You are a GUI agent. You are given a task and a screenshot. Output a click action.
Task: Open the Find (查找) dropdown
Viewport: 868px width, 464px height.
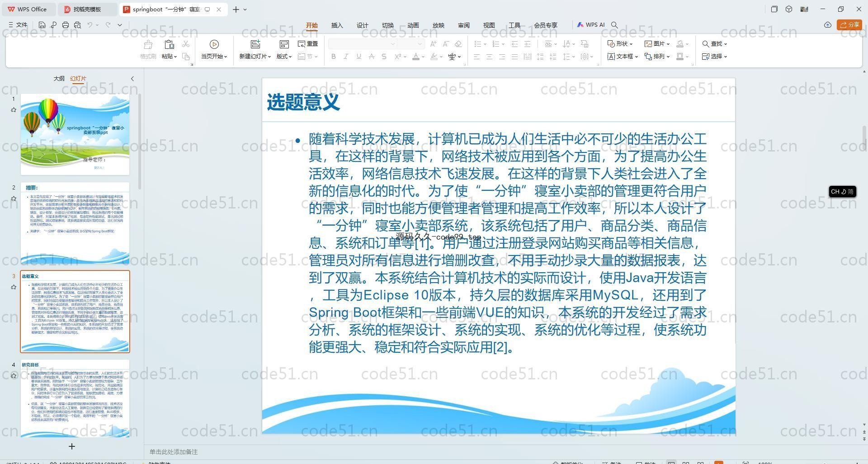coord(714,44)
